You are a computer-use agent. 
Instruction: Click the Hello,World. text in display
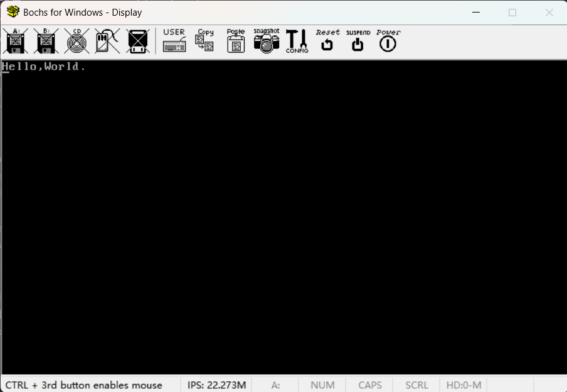click(x=44, y=66)
